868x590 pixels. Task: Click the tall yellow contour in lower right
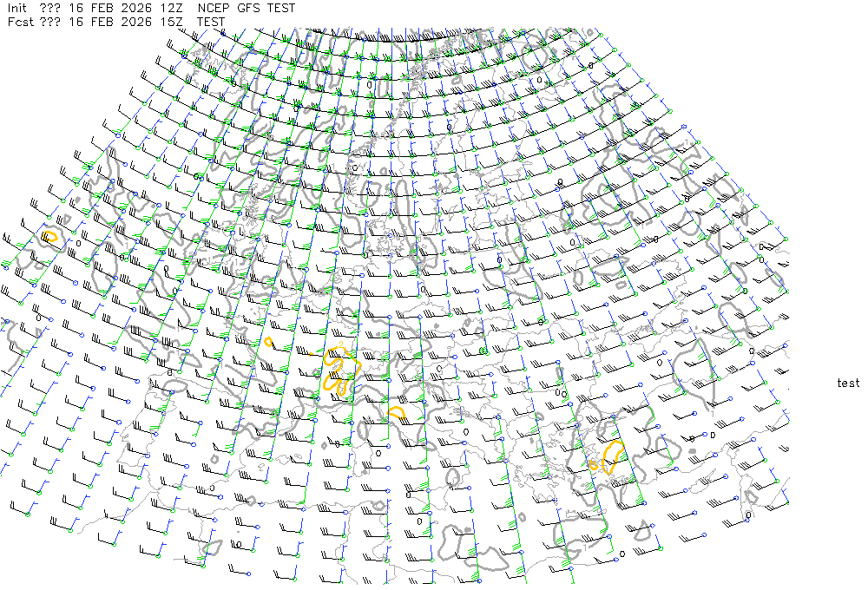tap(613, 453)
